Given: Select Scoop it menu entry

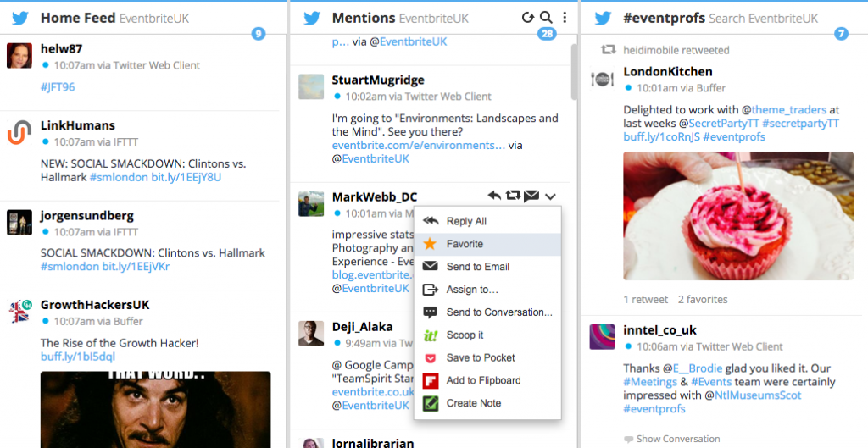Looking at the screenshot, I should pyautogui.click(x=487, y=335).
